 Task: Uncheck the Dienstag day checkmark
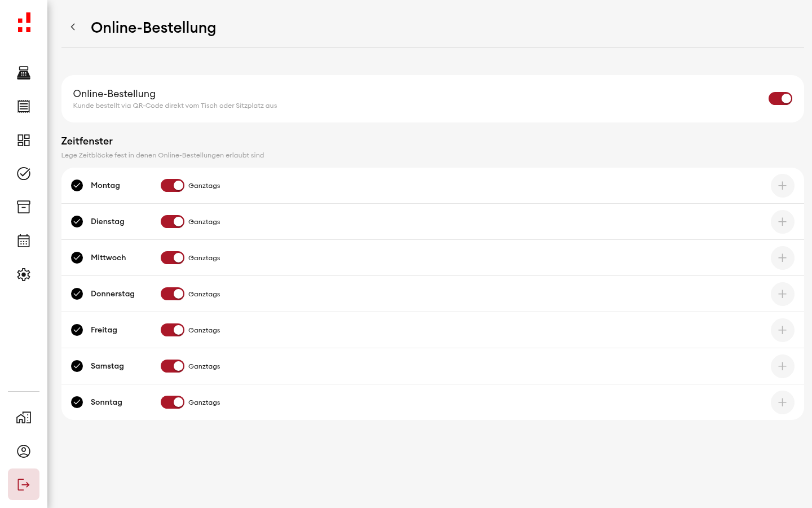(77, 222)
